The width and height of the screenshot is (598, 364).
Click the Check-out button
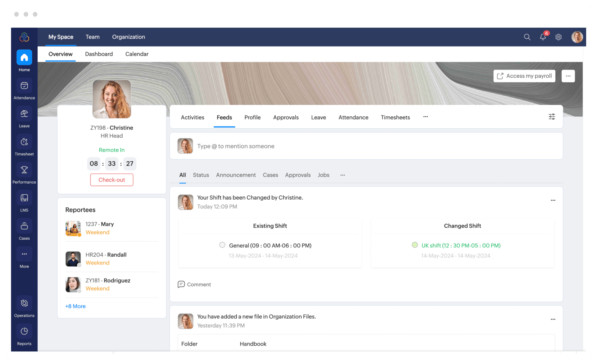click(x=112, y=180)
